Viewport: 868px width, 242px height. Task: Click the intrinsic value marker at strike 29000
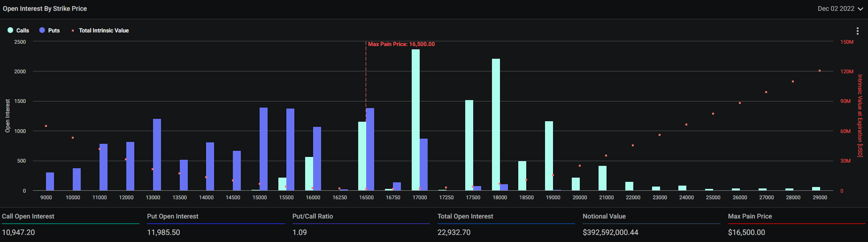[820, 71]
